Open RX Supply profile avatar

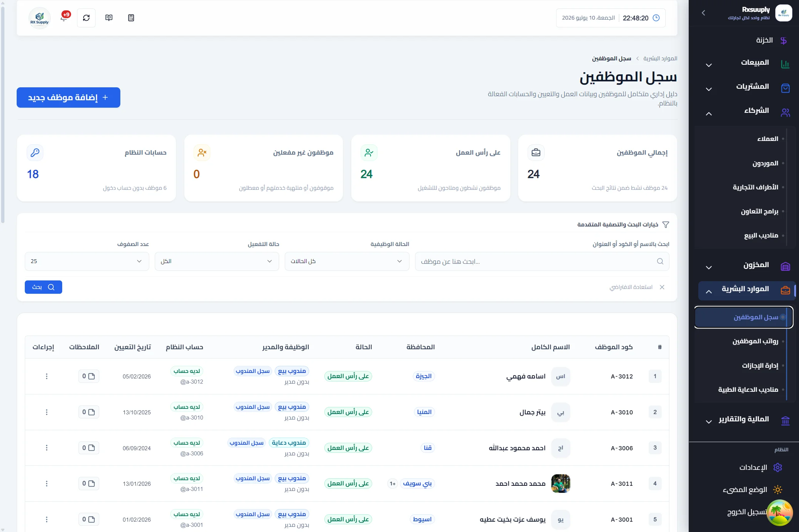(x=40, y=18)
